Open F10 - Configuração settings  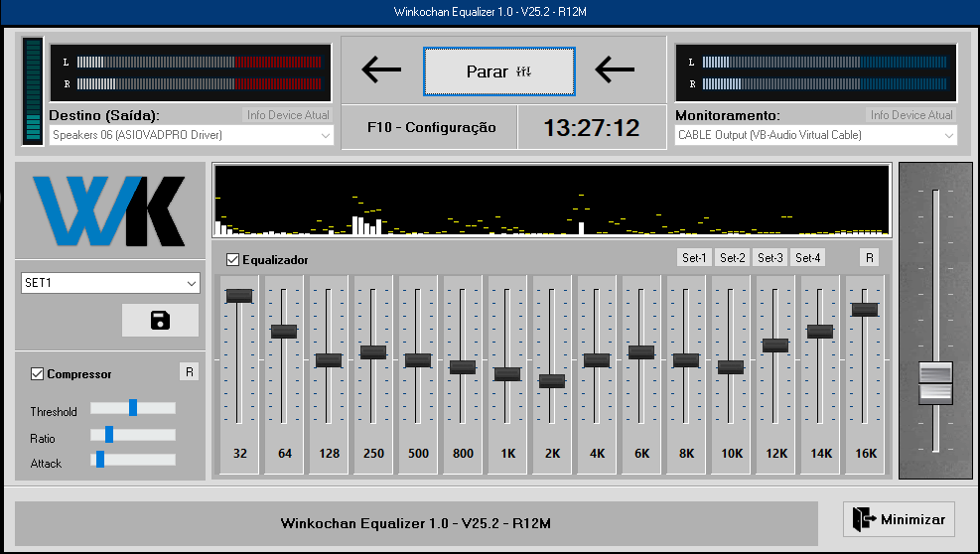pyautogui.click(x=431, y=128)
